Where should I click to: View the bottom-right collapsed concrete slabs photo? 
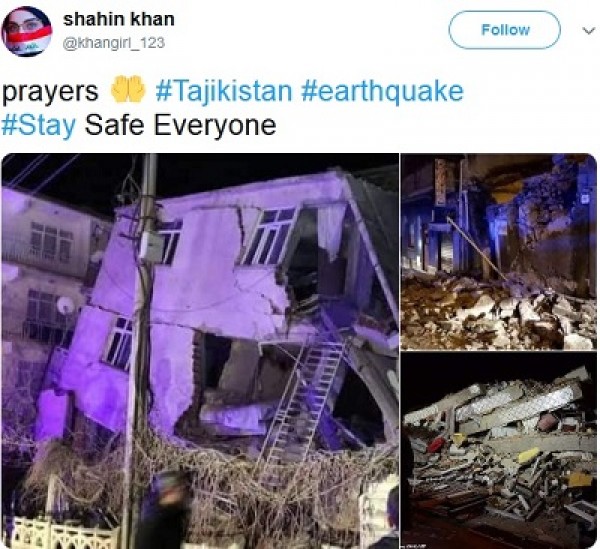coord(499,450)
